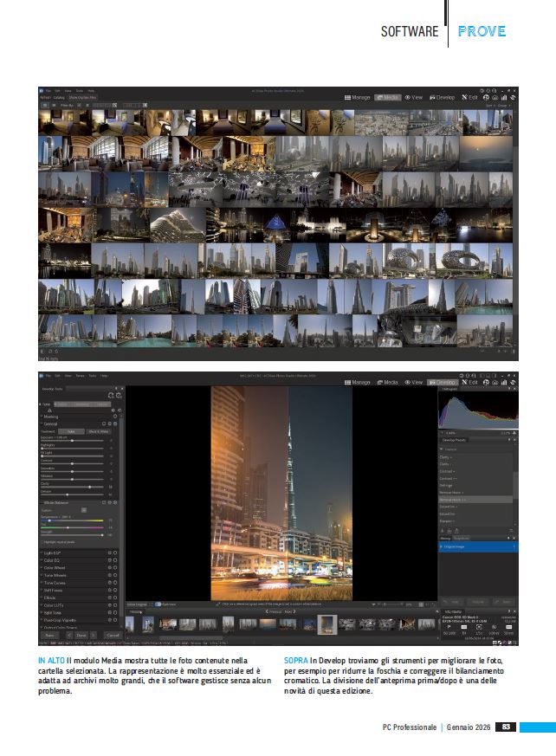The image size is (556, 756).
Task: Toggle the Soft Focus enable circle
Action: pos(115,590)
